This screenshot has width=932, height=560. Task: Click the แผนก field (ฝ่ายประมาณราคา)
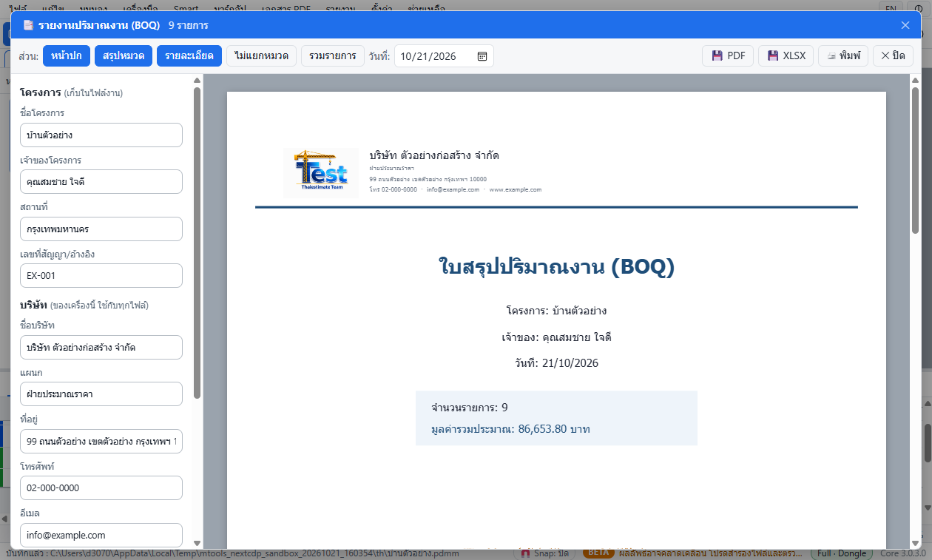(x=101, y=394)
